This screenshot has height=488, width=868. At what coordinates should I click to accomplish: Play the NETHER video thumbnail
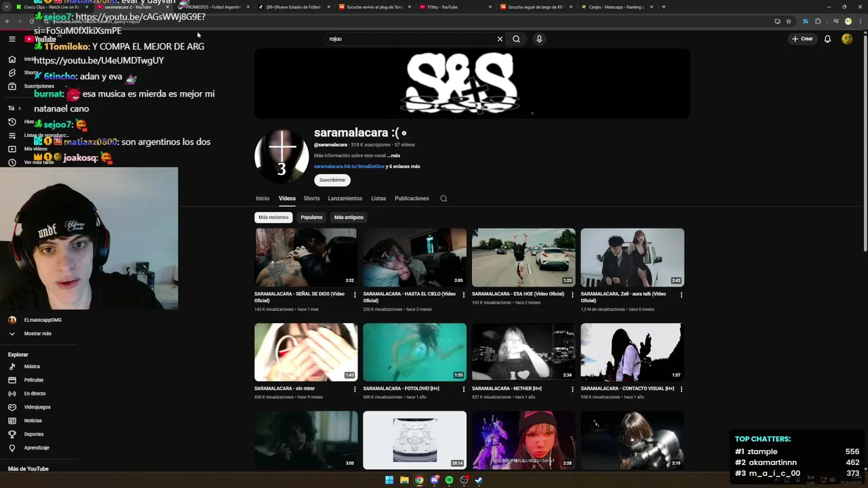524,352
